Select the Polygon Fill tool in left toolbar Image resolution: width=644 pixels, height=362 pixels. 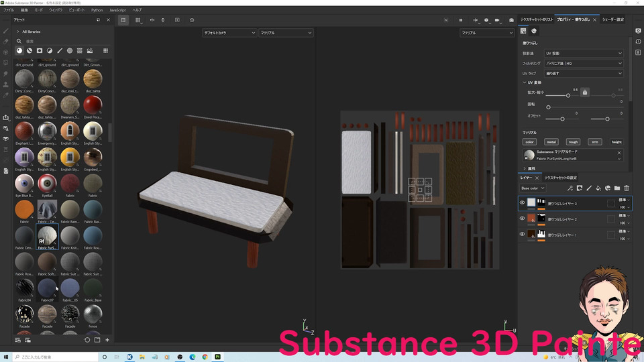(6, 63)
